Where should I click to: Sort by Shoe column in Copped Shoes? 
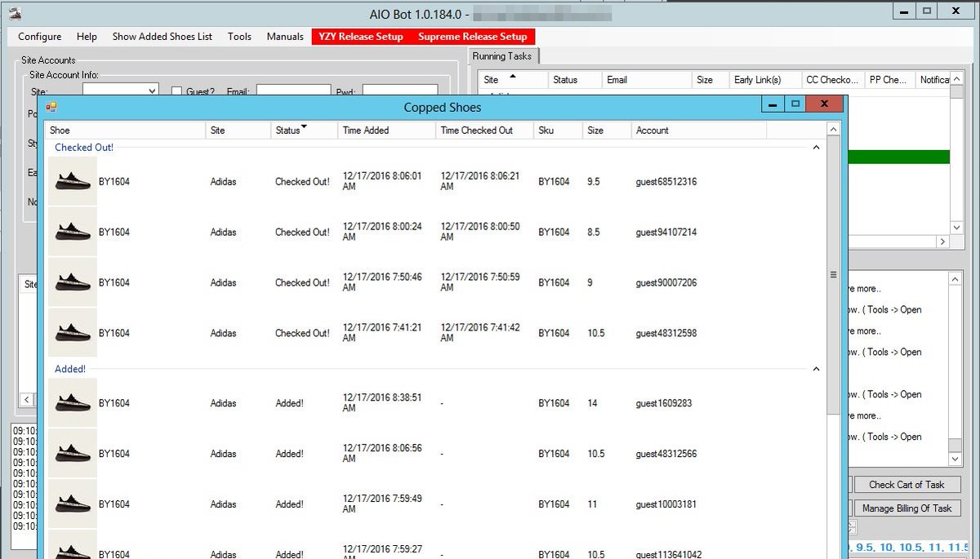[126, 131]
